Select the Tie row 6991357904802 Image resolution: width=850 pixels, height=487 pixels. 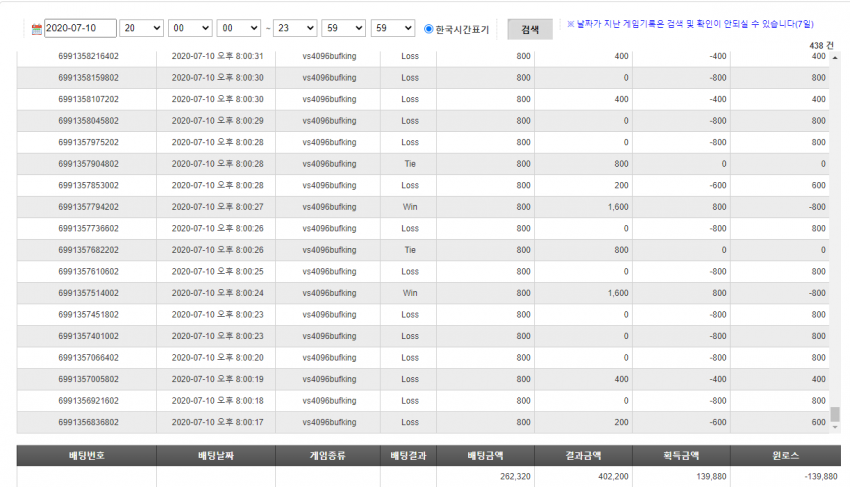[423, 164]
